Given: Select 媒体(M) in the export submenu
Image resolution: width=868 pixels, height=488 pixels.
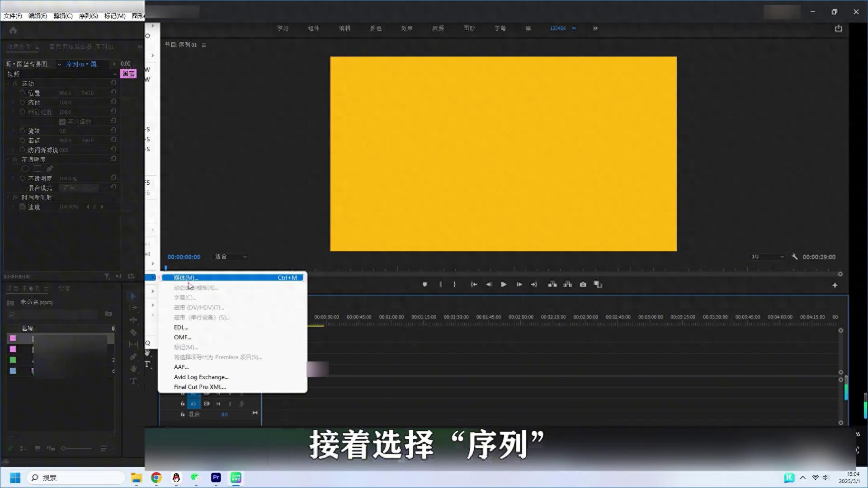Looking at the screenshot, I should pyautogui.click(x=186, y=277).
